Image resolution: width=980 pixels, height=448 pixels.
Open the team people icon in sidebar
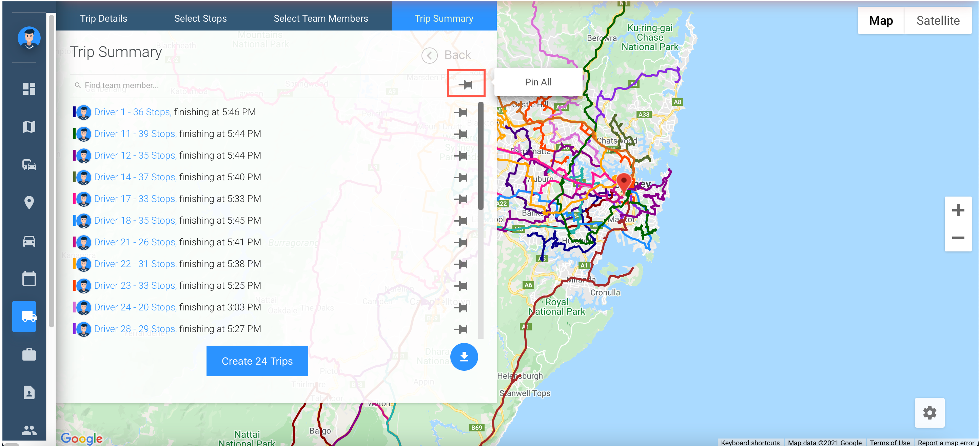[29, 430]
